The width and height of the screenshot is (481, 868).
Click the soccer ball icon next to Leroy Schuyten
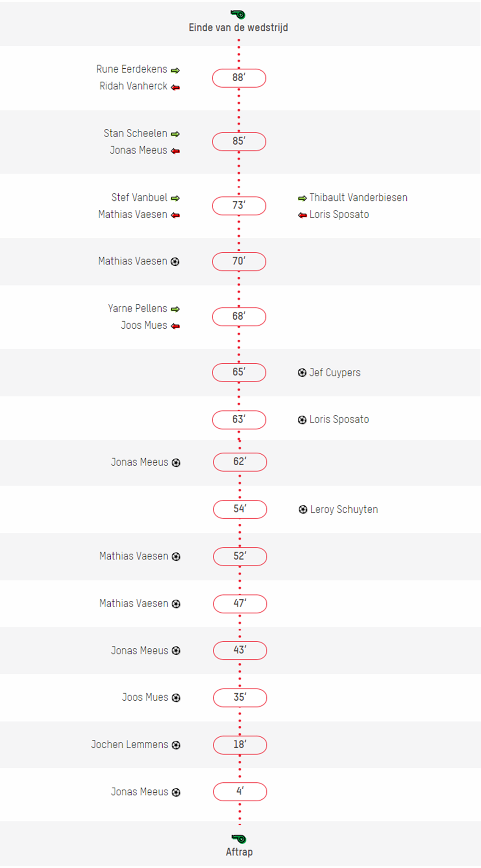coord(303,509)
